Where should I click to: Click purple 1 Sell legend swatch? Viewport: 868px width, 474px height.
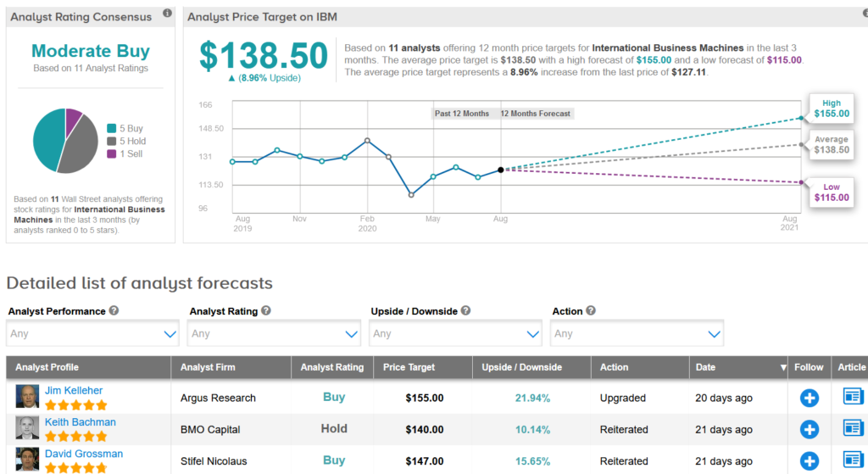pos(111,154)
